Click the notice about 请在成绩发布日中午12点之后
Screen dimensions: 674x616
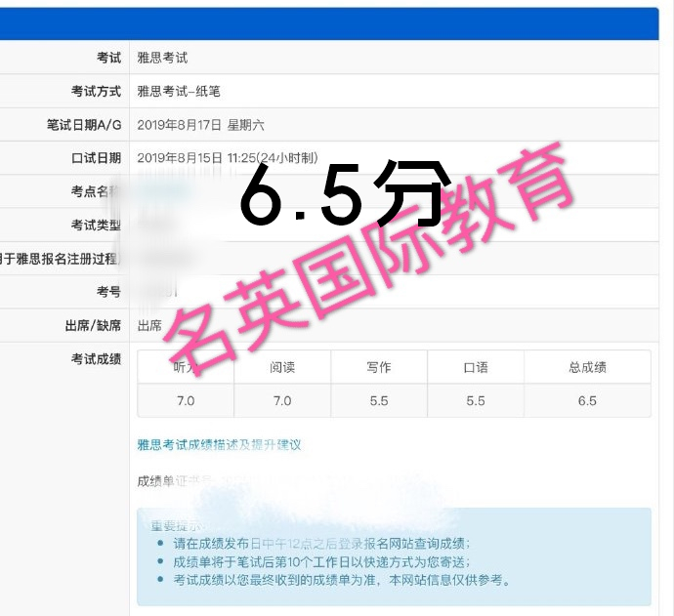[321, 544]
